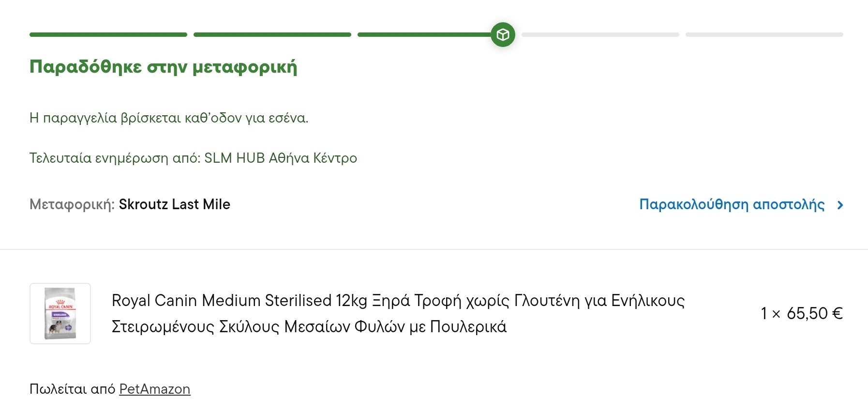Click the 'Η παραγγελία βρίσκεται καθ'οδον' message
Viewport: 868px width, 416px height.
pos(169,118)
